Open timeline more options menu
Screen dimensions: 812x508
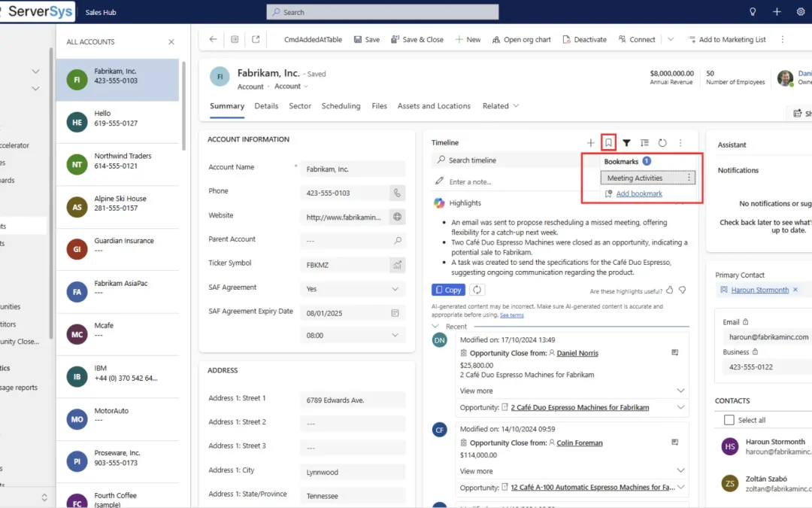tap(680, 142)
